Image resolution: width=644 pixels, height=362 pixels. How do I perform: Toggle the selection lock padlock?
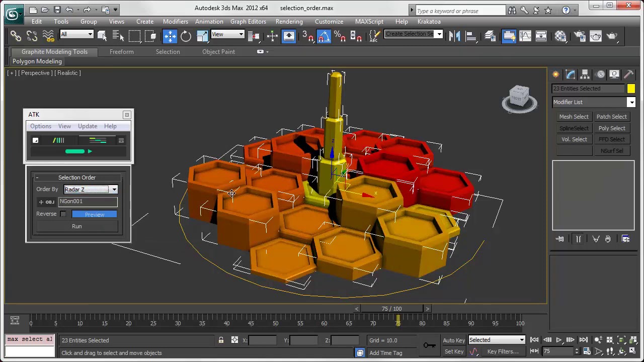(221, 340)
